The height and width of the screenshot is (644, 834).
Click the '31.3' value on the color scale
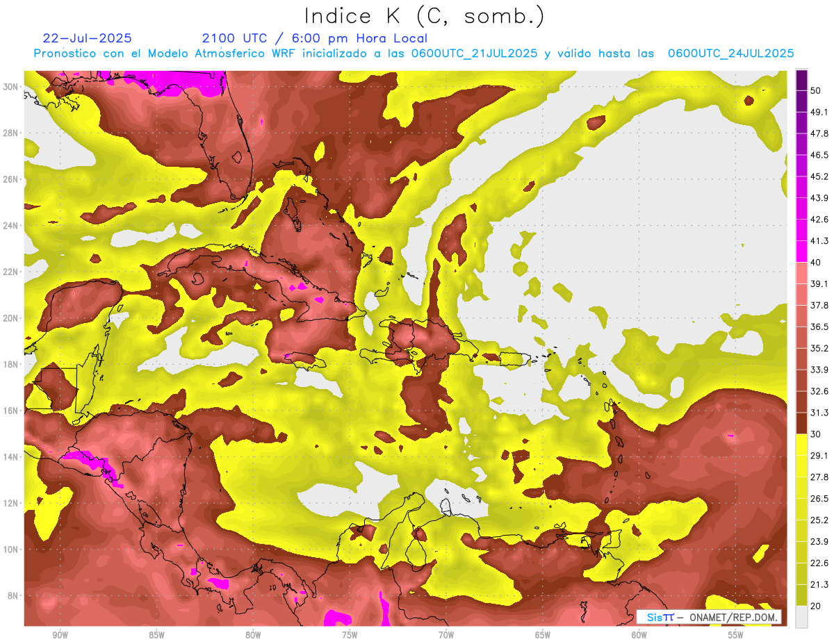[x=819, y=413]
